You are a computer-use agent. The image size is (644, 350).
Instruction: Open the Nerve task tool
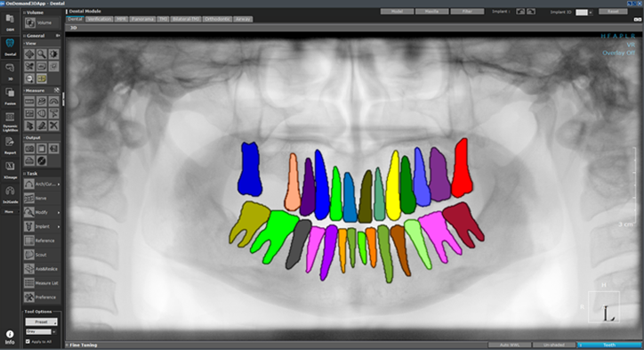(x=42, y=199)
